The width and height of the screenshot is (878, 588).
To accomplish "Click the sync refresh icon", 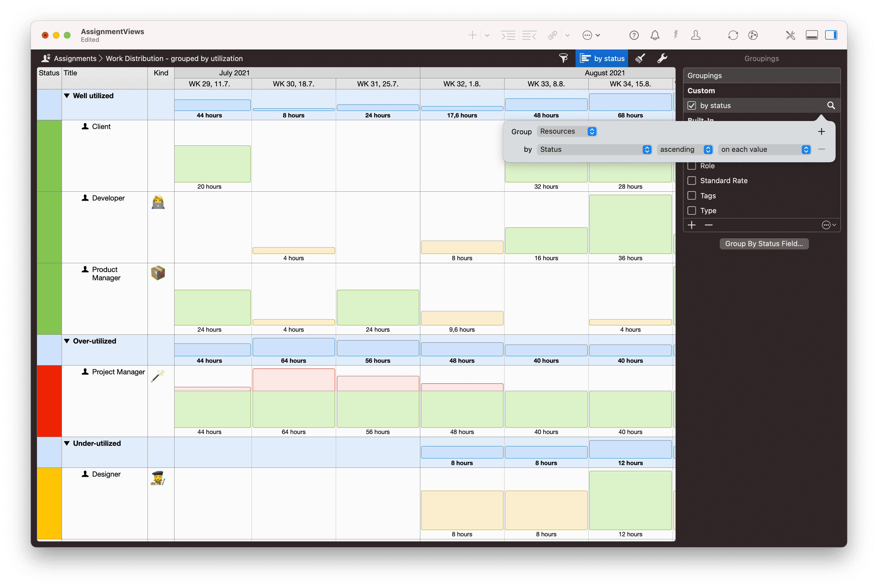I will click(733, 35).
